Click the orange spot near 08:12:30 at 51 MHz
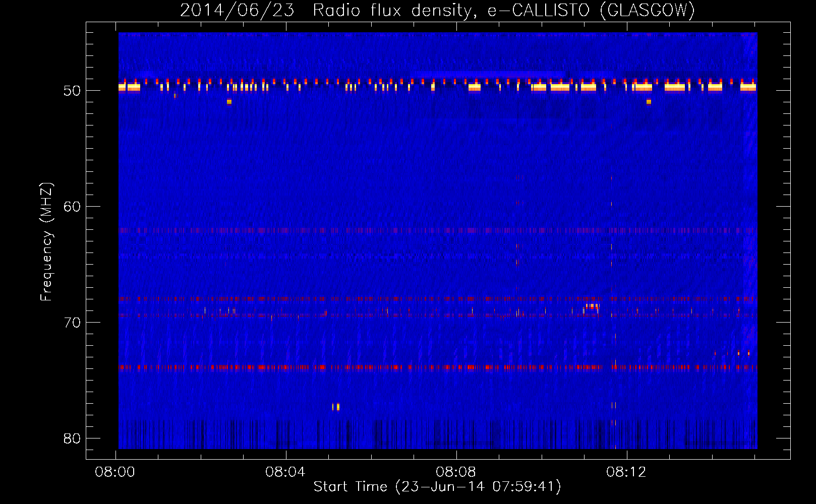This screenshot has width=816, height=504. tap(649, 102)
